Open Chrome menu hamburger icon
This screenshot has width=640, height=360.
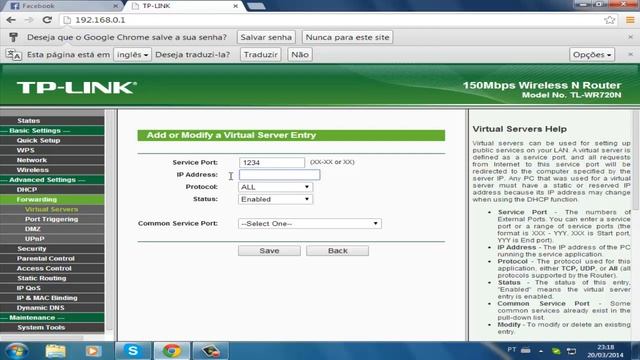(630, 20)
